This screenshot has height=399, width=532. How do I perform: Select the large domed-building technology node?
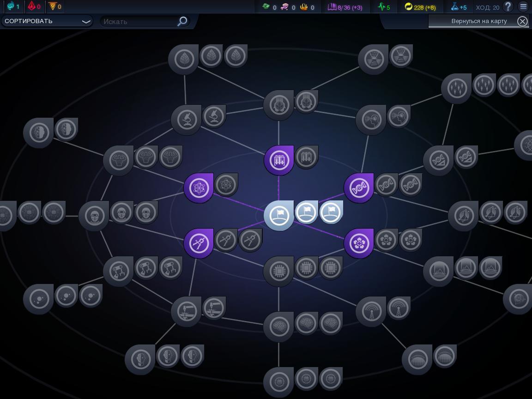coord(439,271)
